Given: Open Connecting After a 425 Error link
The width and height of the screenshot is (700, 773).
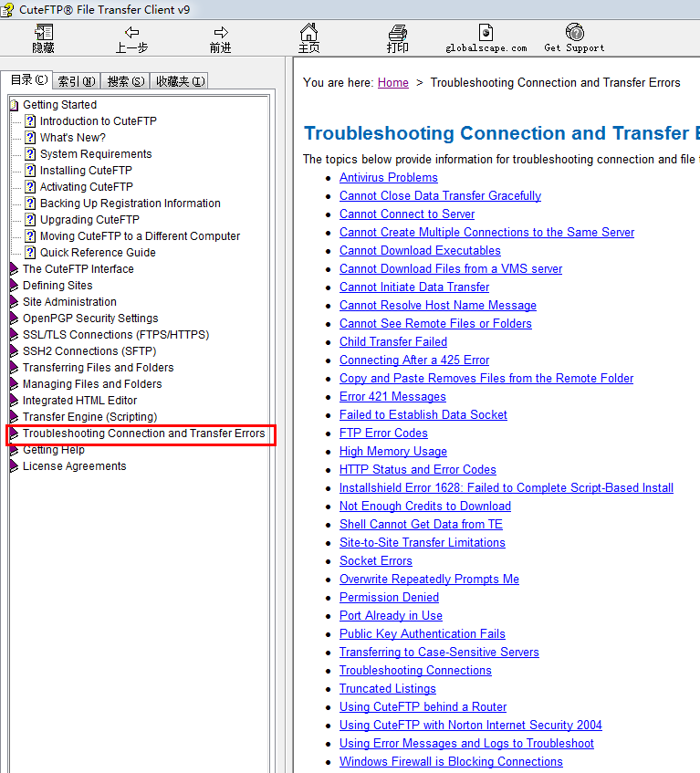Looking at the screenshot, I should coord(414,360).
